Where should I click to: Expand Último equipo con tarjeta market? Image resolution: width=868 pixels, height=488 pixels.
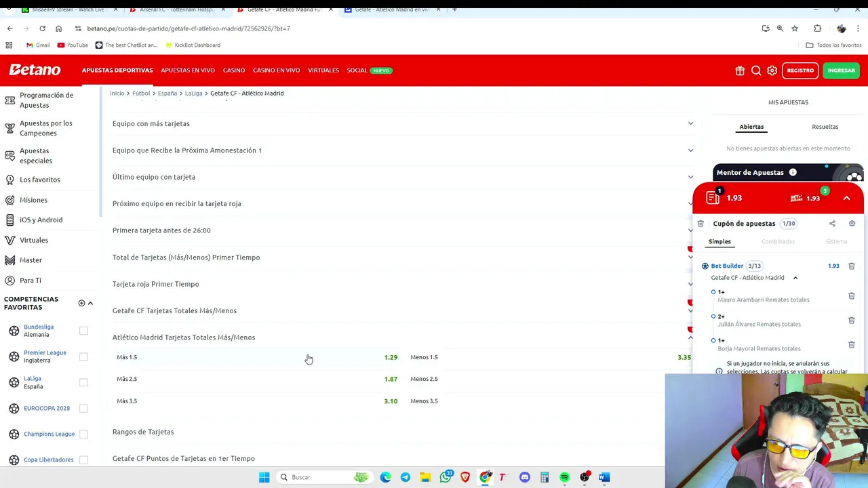click(403, 177)
